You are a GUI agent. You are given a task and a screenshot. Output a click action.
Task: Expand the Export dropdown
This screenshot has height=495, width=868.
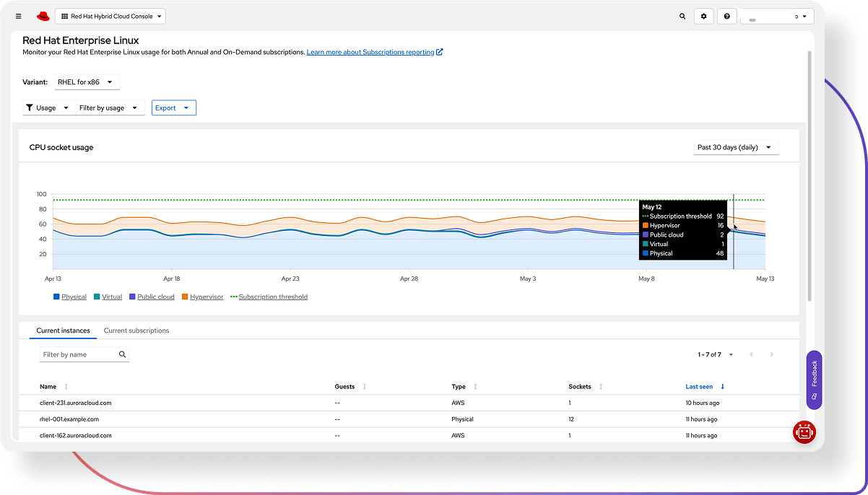point(173,108)
